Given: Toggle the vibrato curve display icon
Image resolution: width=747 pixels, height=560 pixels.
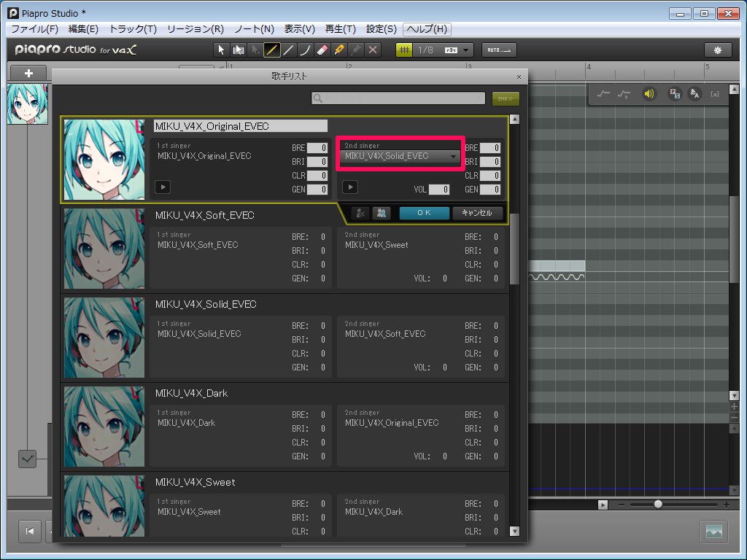Looking at the screenshot, I should (x=624, y=94).
